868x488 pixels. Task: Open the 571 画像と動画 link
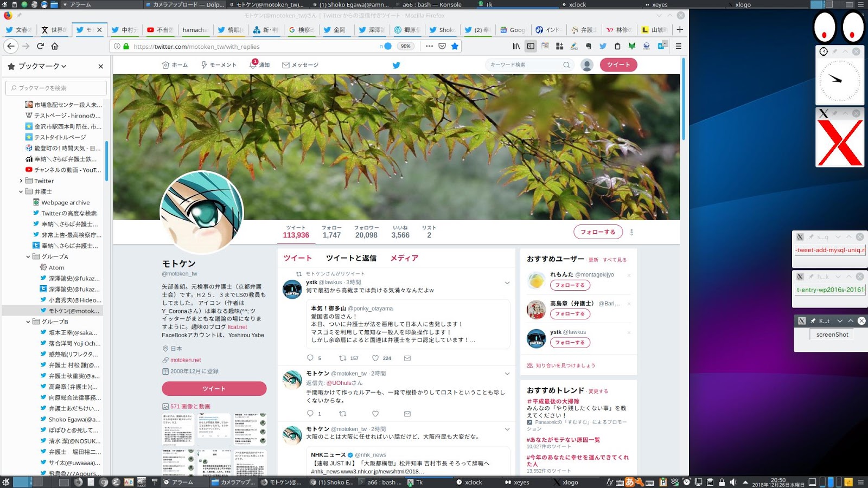click(190, 407)
